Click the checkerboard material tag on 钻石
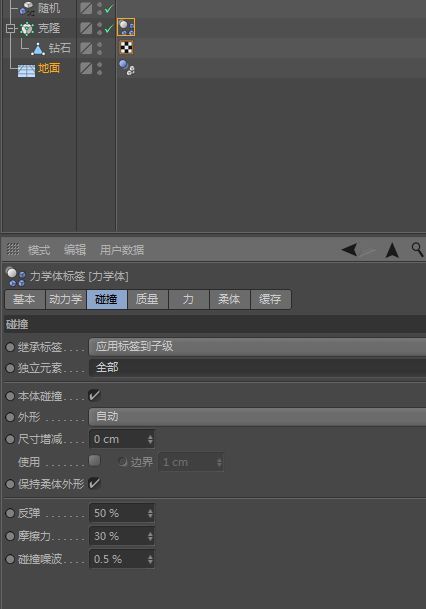 pyautogui.click(x=126, y=47)
